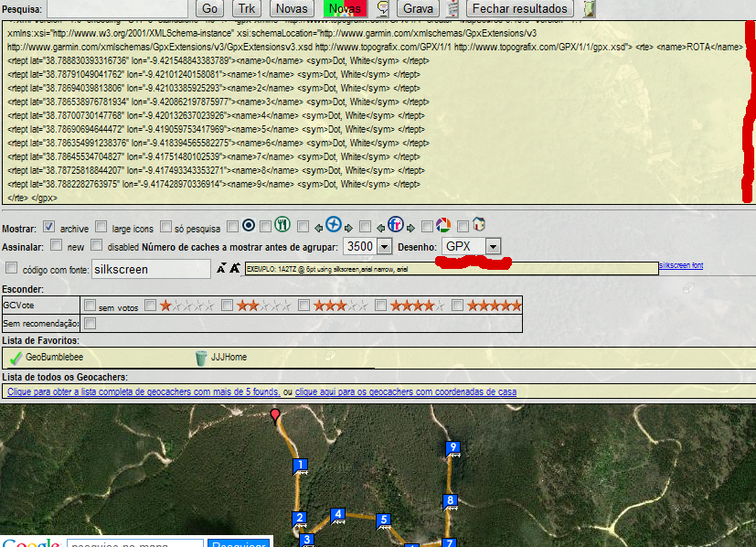Check the box before the Picasa pinwheel icon
The width and height of the screenshot is (756, 547).
[x=427, y=226]
